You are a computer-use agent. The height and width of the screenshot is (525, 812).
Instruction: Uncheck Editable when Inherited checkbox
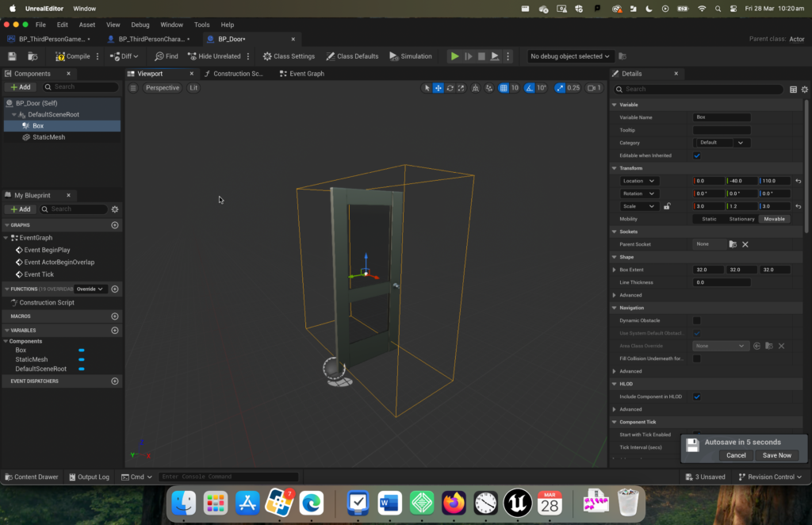click(x=697, y=155)
